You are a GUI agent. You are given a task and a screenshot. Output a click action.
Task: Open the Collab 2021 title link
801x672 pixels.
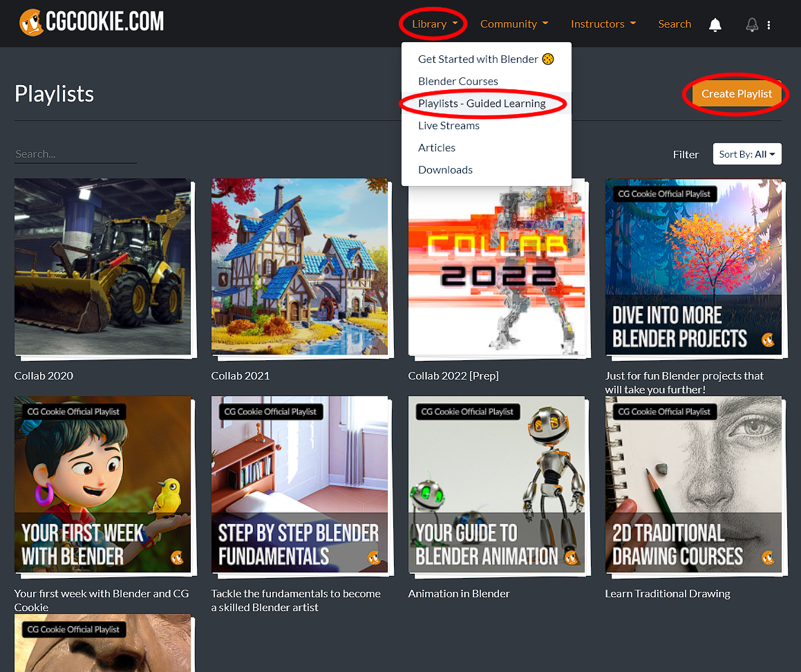(x=241, y=375)
